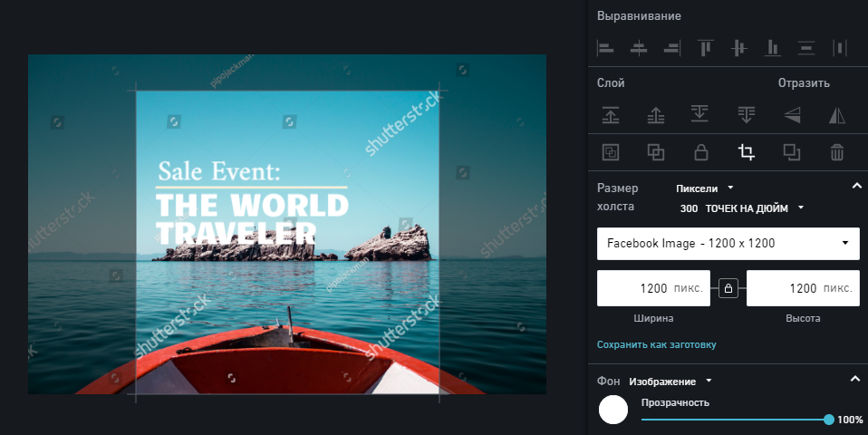Open the Изображение background type dropdown
The image size is (868, 435).
[670, 382]
